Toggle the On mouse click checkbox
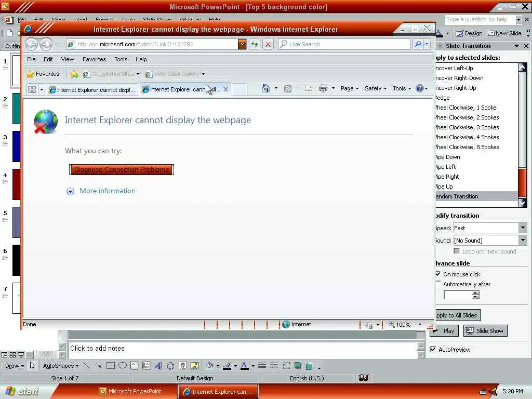Image resolution: width=532 pixels, height=399 pixels. click(438, 274)
